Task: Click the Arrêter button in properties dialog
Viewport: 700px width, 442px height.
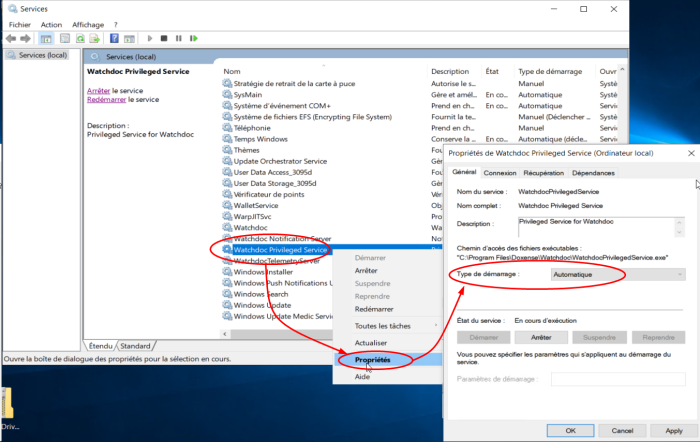Action: coord(541,338)
